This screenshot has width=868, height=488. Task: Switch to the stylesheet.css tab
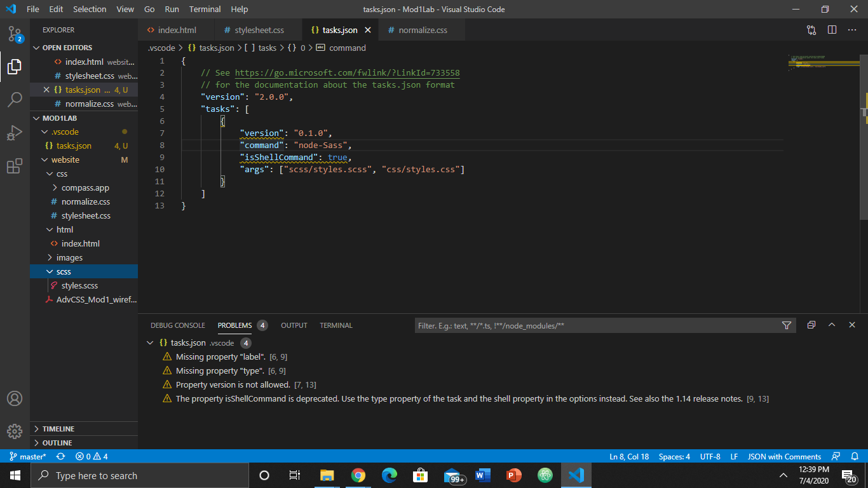(x=259, y=30)
